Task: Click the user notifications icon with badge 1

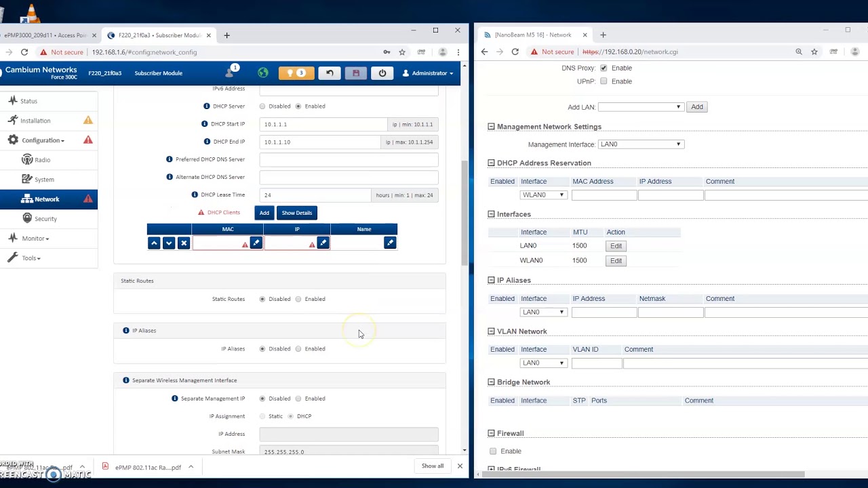Action: tap(231, 72)
